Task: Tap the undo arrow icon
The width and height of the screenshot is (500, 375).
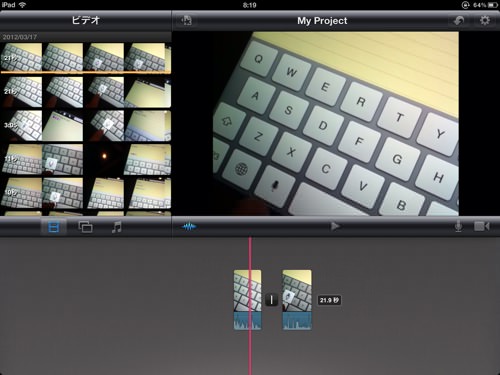Action: (459, 21)
